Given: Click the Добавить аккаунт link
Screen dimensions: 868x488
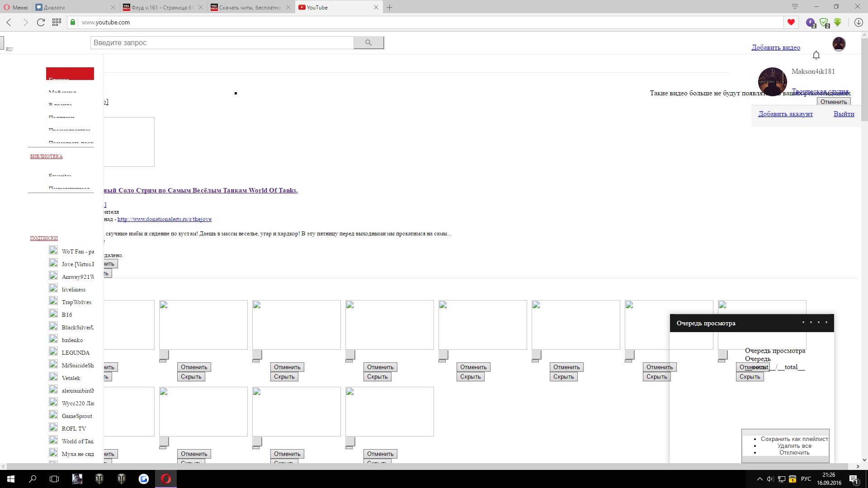Looking at the screenshot, I should 785,114.
